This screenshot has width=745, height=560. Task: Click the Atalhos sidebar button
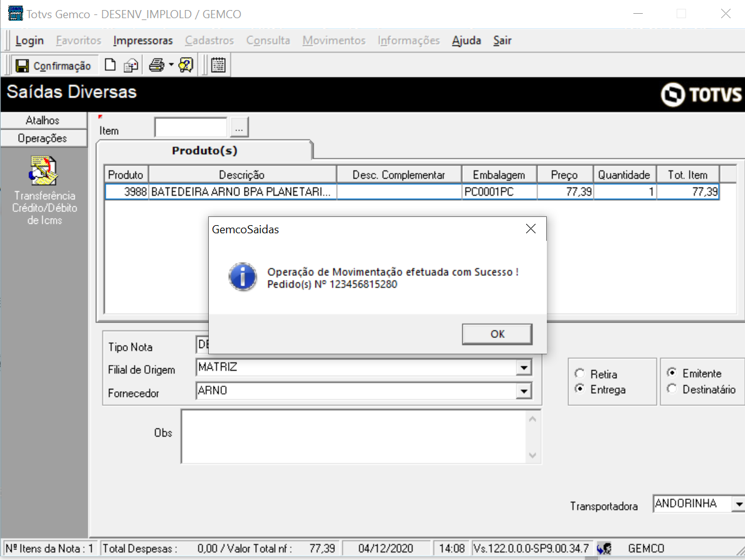pyautogui.click(x=43, y=120)
